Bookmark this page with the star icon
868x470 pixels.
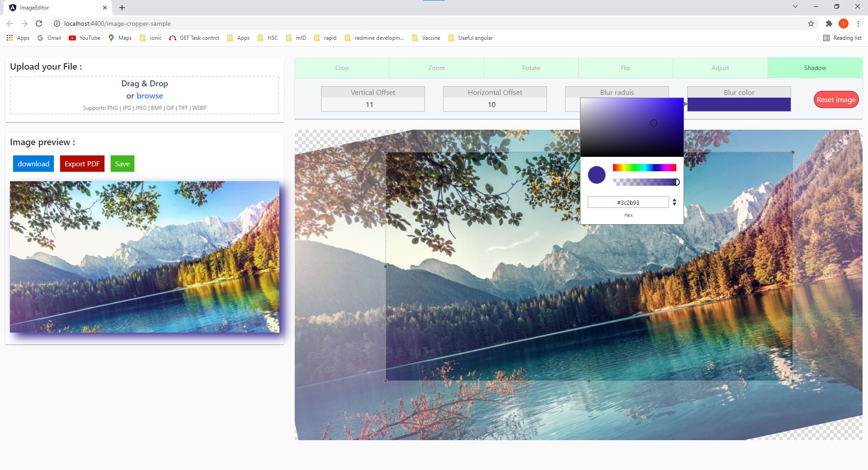(811, 23)
